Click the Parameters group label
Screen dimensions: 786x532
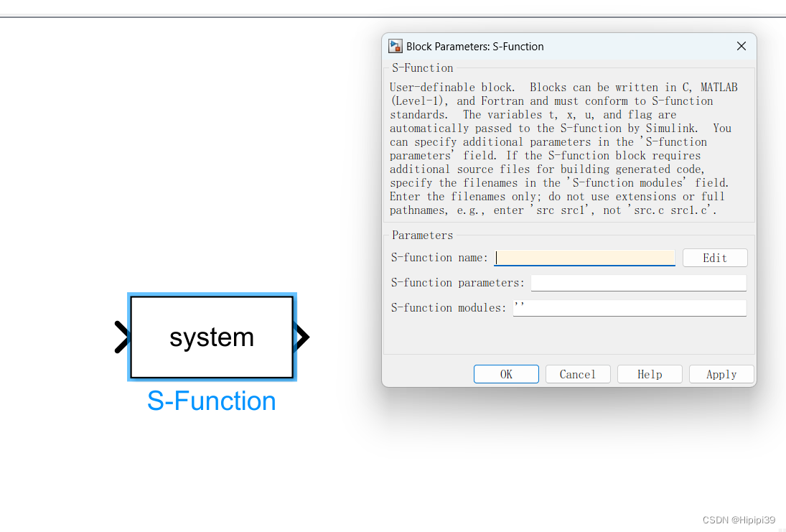coord(421,235)
